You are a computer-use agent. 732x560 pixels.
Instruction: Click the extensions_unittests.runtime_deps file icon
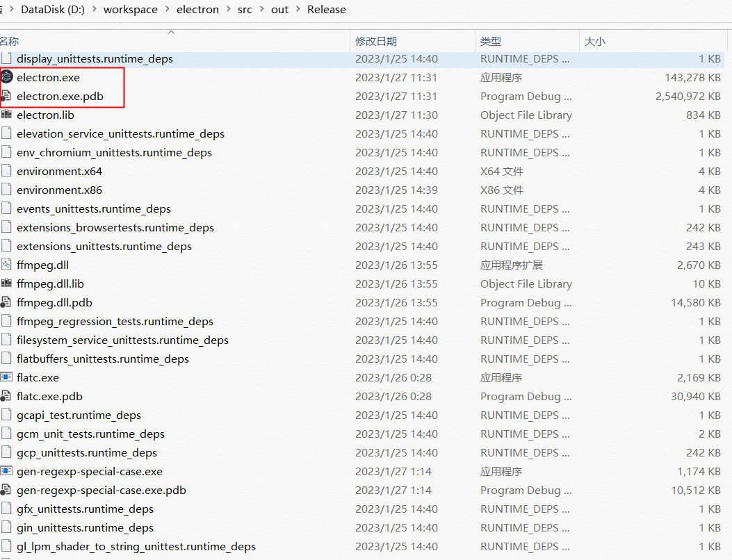click(x=6, y=246)
